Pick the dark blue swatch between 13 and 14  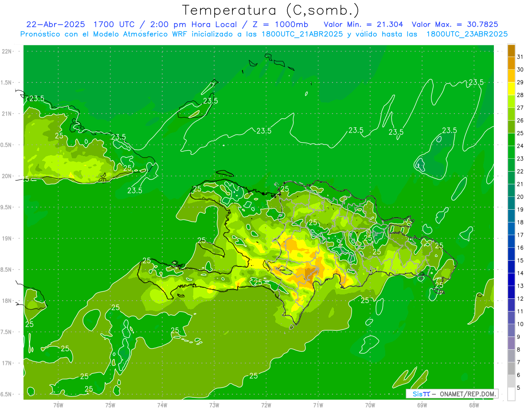[511, 279]
